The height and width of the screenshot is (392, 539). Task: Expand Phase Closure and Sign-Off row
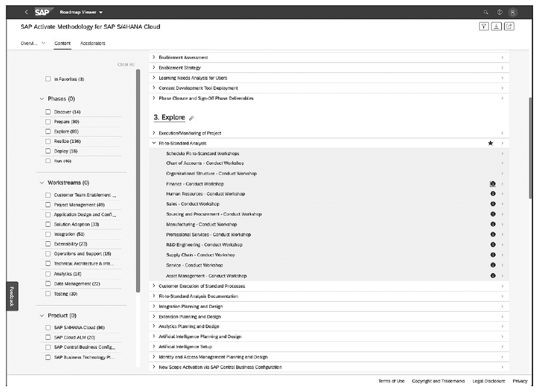pyautogui.click(x=154, y=98)
